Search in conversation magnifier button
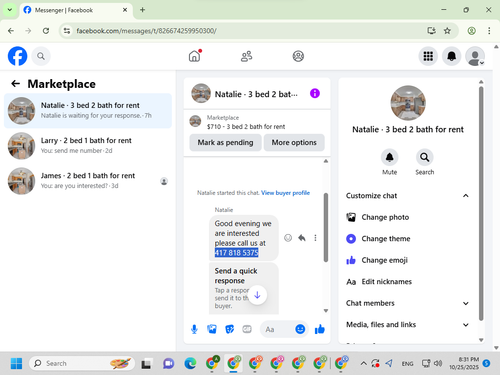Image resolution: width=500 pixels, height=375 pixels. click(424, 157)
